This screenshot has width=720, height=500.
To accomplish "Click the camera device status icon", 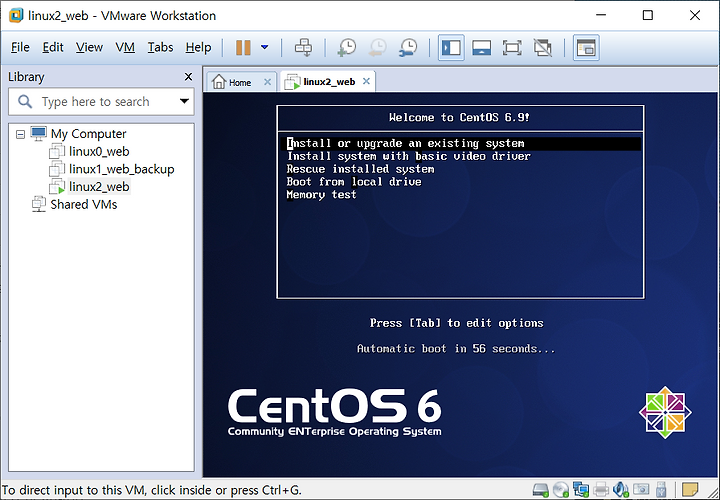I will 641,490.
